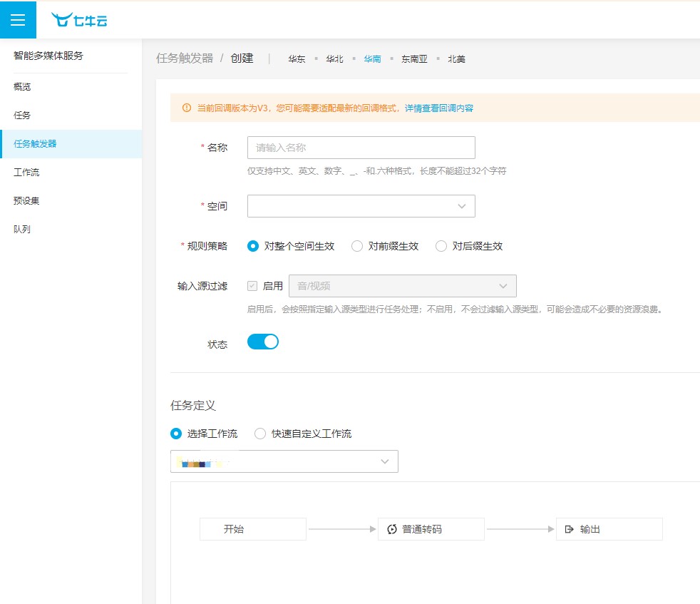The image size is (700, 604).
Task: Select 对整个空间生效 radio
Action: [x=252, y=246]
